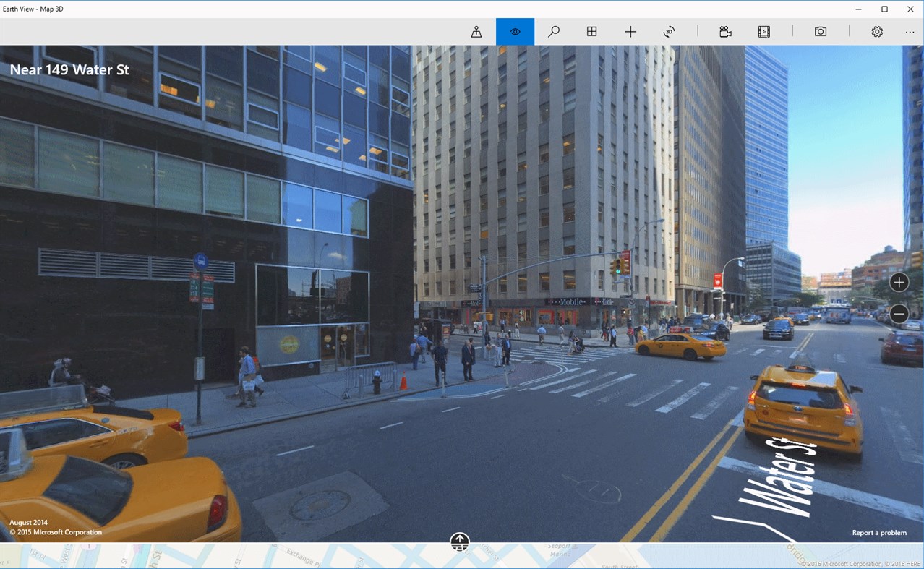The width and height of the screenshot is (924, 569).
Task: Open the streetside film strip player icon
Action: tap(763, 31)
